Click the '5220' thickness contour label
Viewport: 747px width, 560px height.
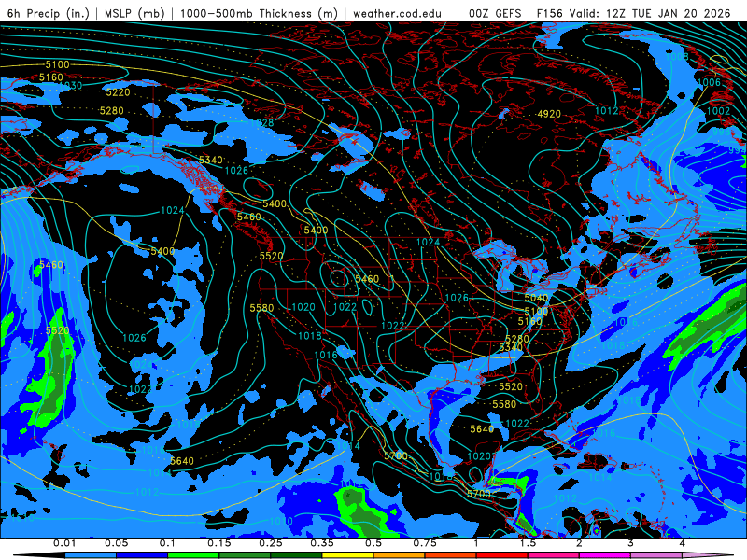(x=118, y=92)
